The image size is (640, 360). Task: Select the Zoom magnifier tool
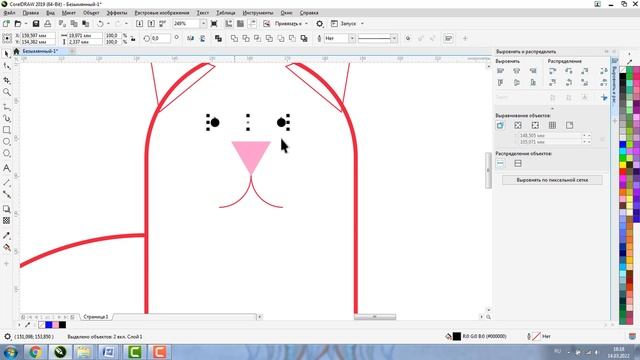tap(7, 92)
